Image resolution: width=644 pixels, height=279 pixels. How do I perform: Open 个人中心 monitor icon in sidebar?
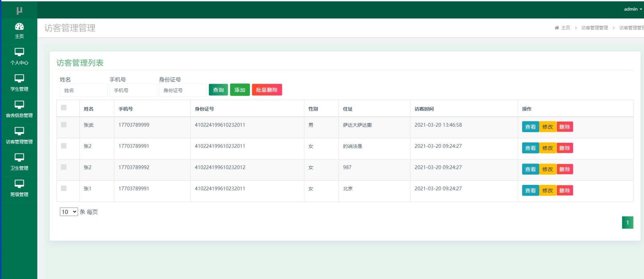pyautogui.click(x=19, y=52)
